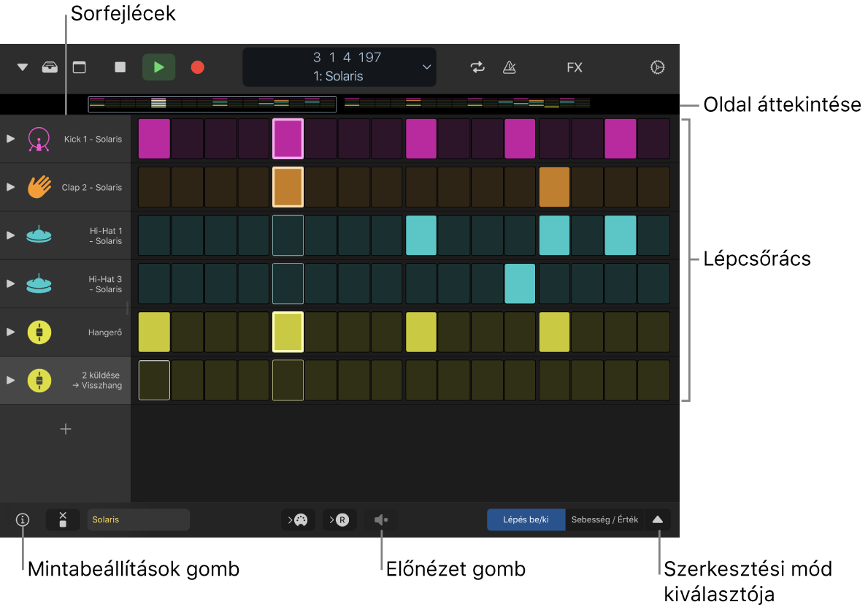Select second page in pattern overview
868x610 pixels.
tap(466, 104)
